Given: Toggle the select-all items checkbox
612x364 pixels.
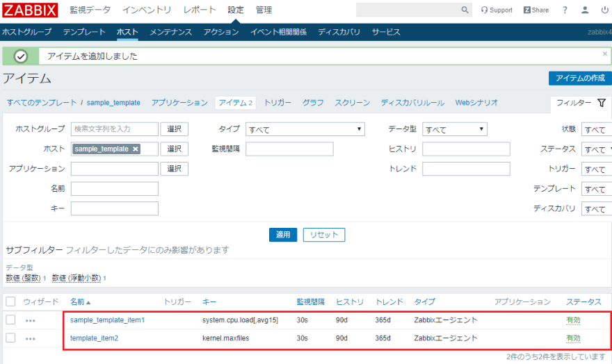Looking at the screenshot, I should point(10,301).
